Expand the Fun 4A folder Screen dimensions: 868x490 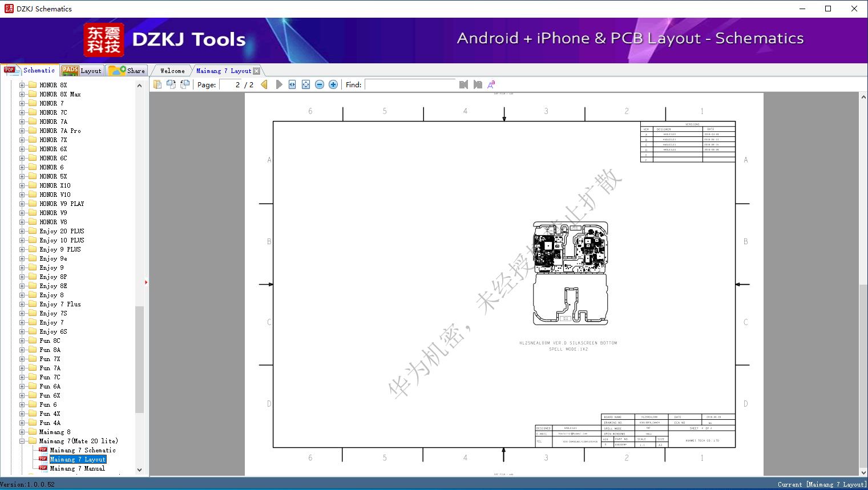(22, 423)
